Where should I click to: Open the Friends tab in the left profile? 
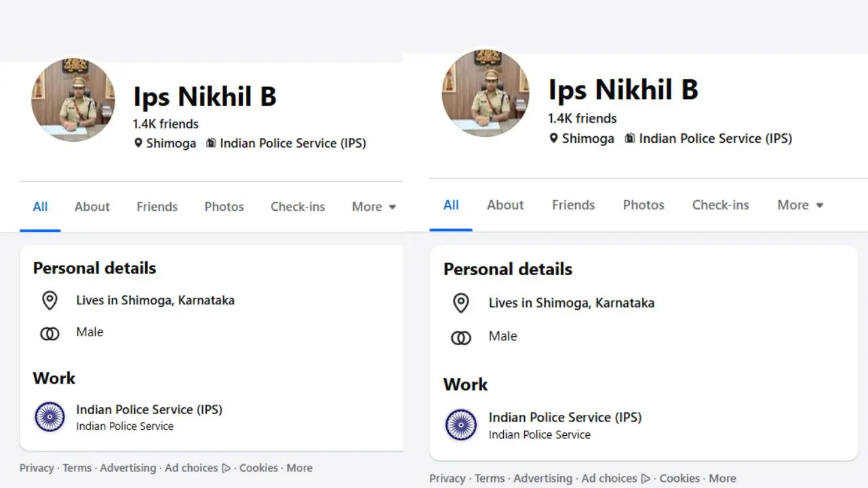click(x=157, y=207)
